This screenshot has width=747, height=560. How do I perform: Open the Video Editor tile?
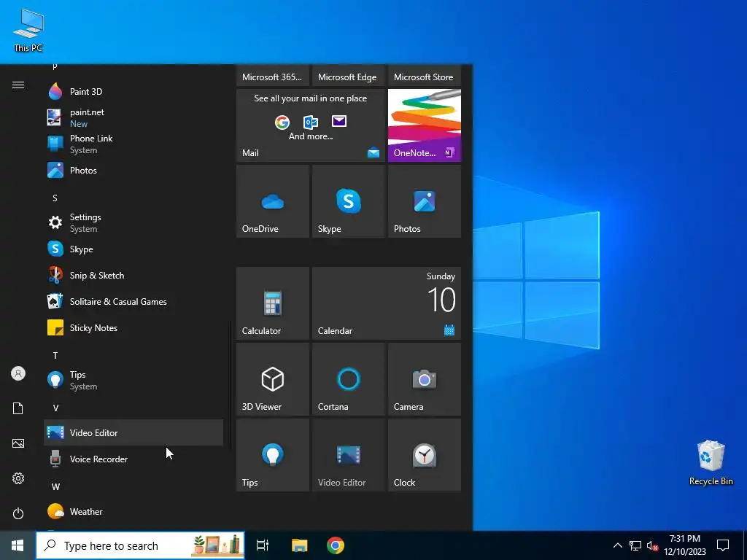tap(349, 455)
